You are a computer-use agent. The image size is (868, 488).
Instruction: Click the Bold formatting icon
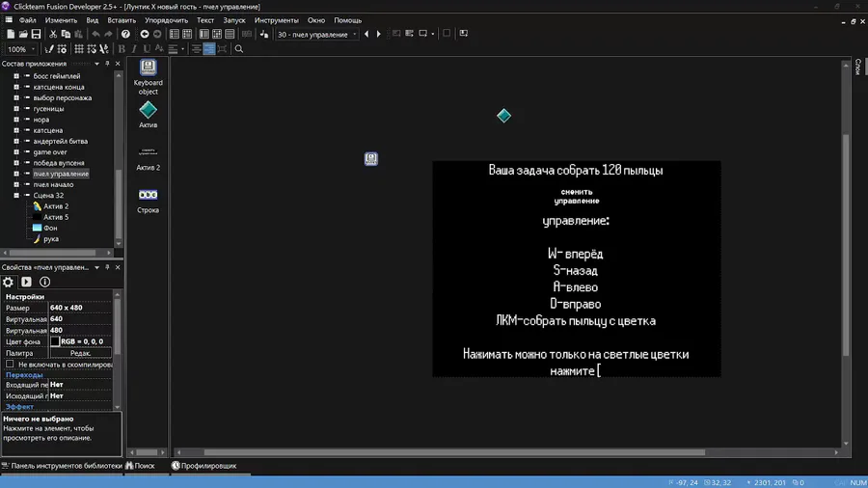click(122, 49)
